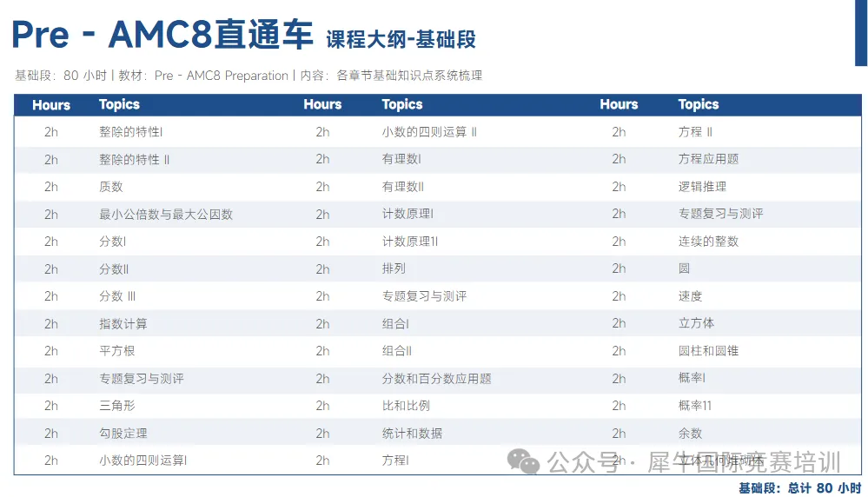The height and width of the screenshot is (497, 868).
Task: Select the '圆柱和圆锥' topic
Action: [709, 351]
